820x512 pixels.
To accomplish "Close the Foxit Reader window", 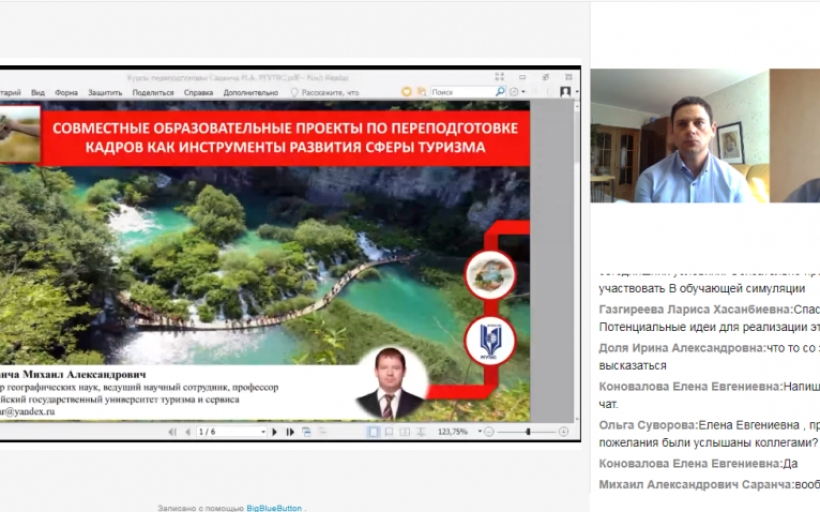I will pos(568,77).
